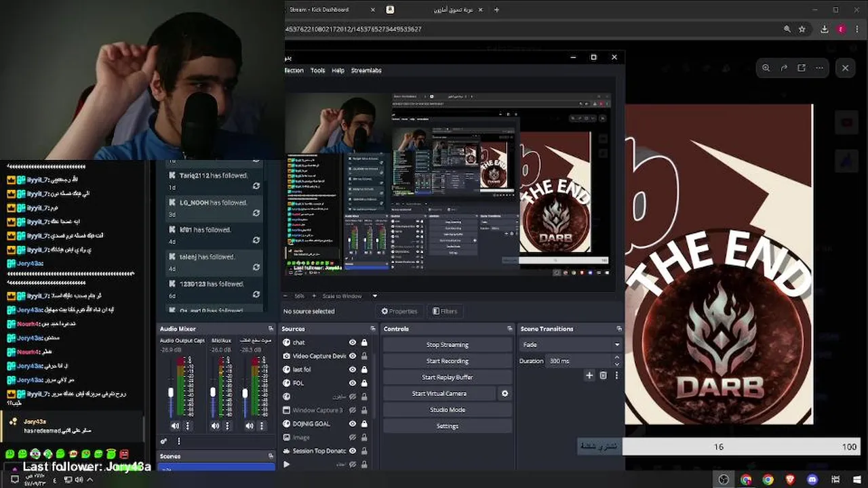868x488 pixels.
Task: Adjust Audio Output Capture volume fader
Action: (171, 392)
